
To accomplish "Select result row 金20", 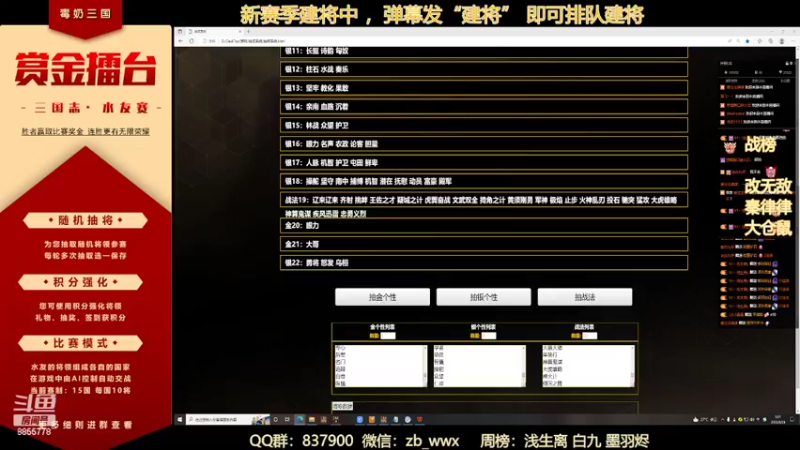I will tap(484, 226).
